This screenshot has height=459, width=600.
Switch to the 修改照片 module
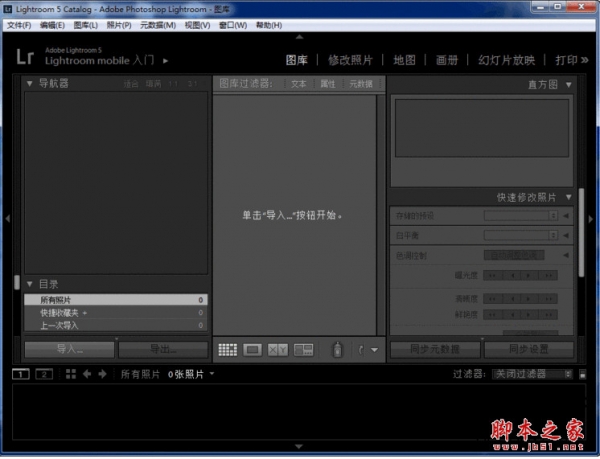click(351, 60)
